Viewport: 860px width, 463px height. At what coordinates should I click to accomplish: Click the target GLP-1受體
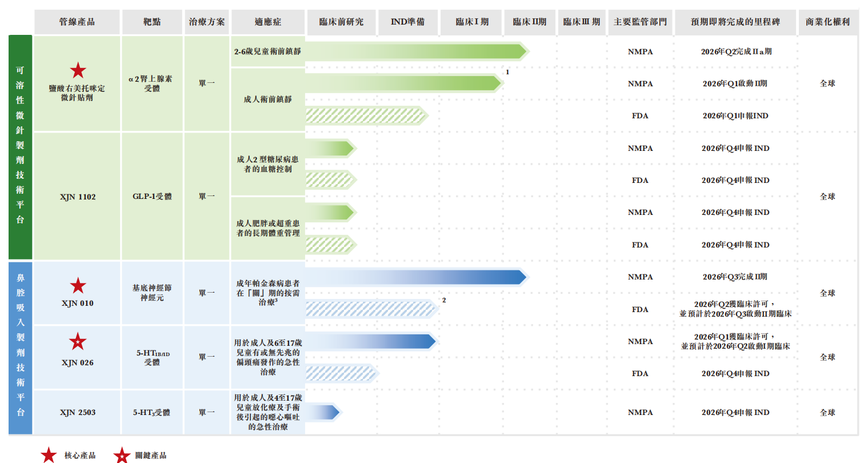click(152, 196)
